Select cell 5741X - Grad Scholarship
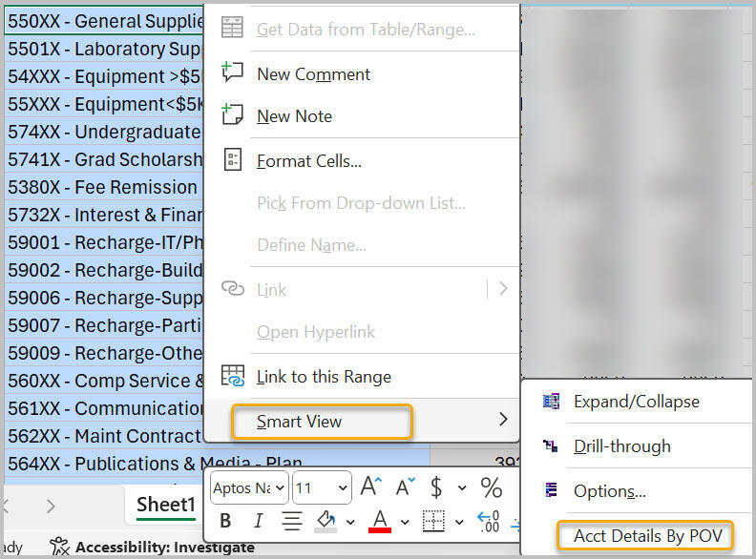The image size is (756, 559). tap(104, 159)
